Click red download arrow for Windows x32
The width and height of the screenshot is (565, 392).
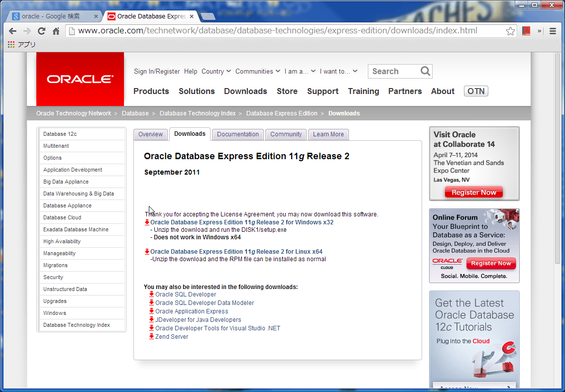[147, 222]
